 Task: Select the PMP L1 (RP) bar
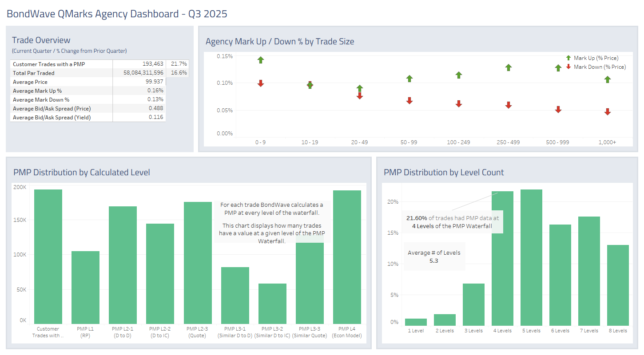pyautogui.click(x=85, y=288)
